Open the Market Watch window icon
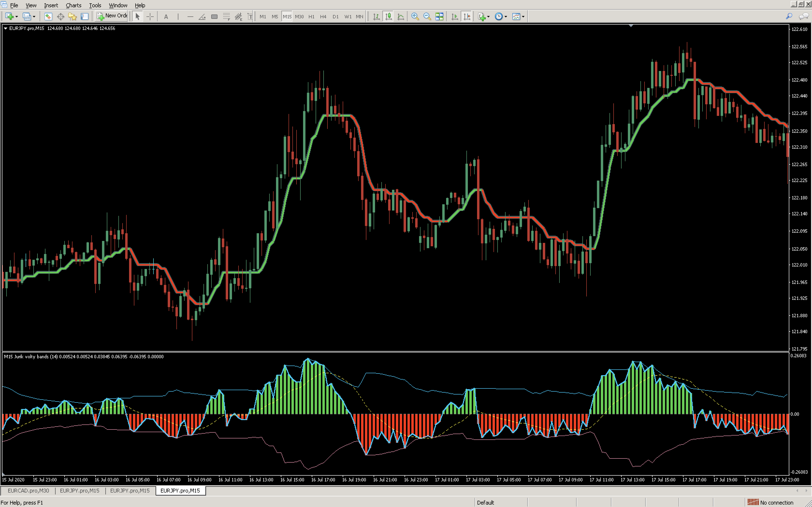 point(48,16)
